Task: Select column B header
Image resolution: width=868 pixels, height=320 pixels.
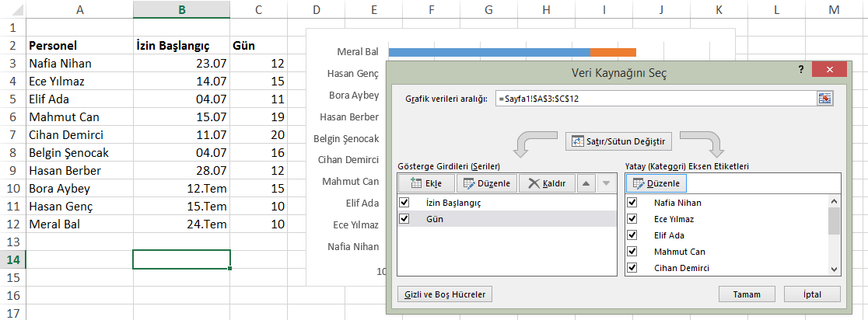Action: coord(181,9)
